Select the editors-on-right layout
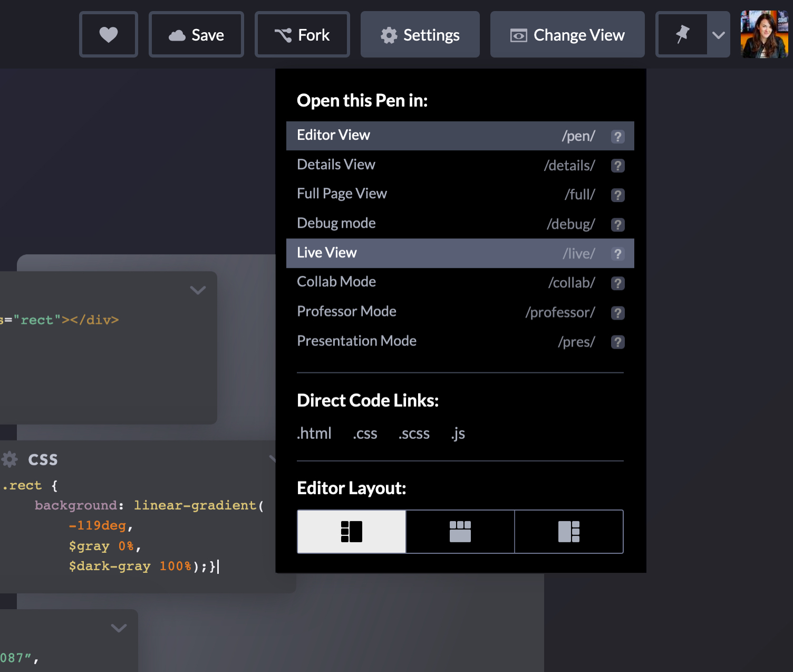The height and width of the screenshot is (672, 793). coord(569,531)
